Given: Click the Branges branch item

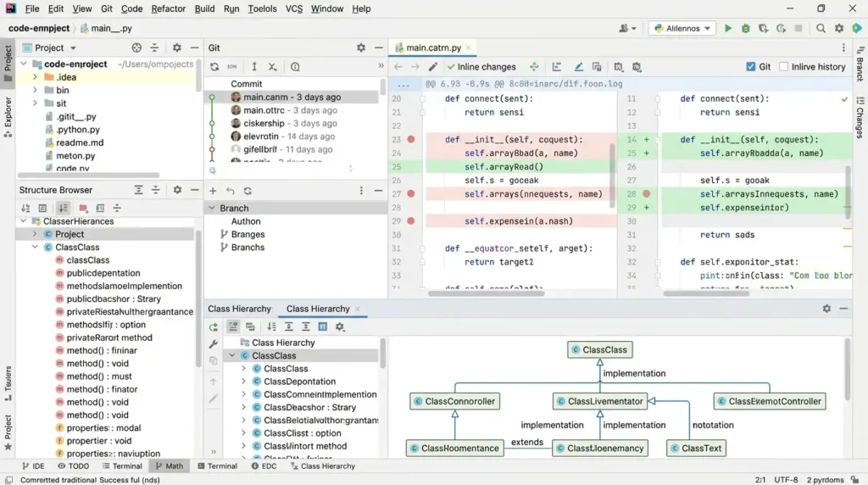Looking at the screenshot, I should point(248,234).
